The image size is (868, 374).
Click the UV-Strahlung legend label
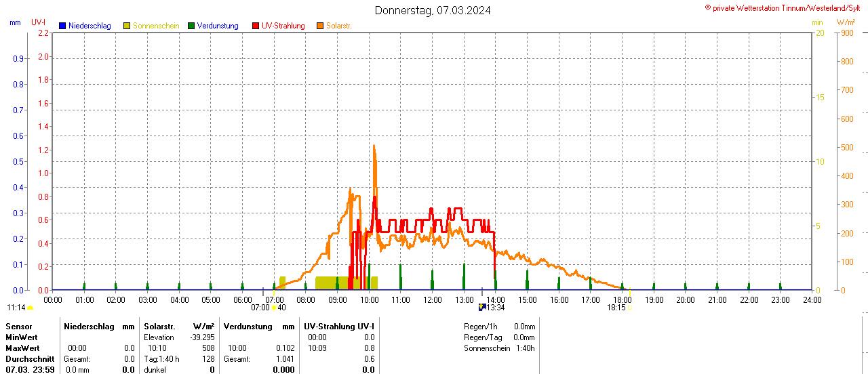(283, 26)
